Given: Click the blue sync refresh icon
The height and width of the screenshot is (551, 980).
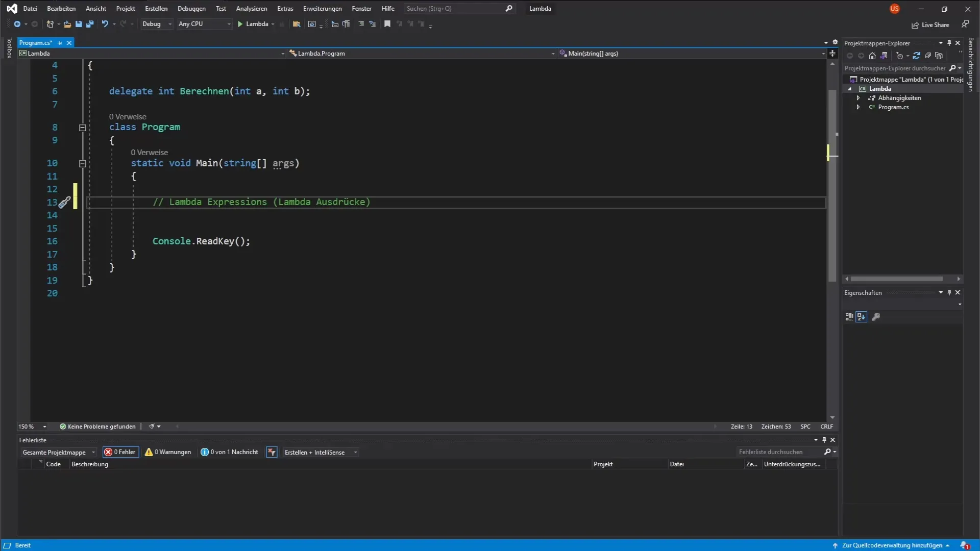Looking at the screenshot, I should coord(916,56).
